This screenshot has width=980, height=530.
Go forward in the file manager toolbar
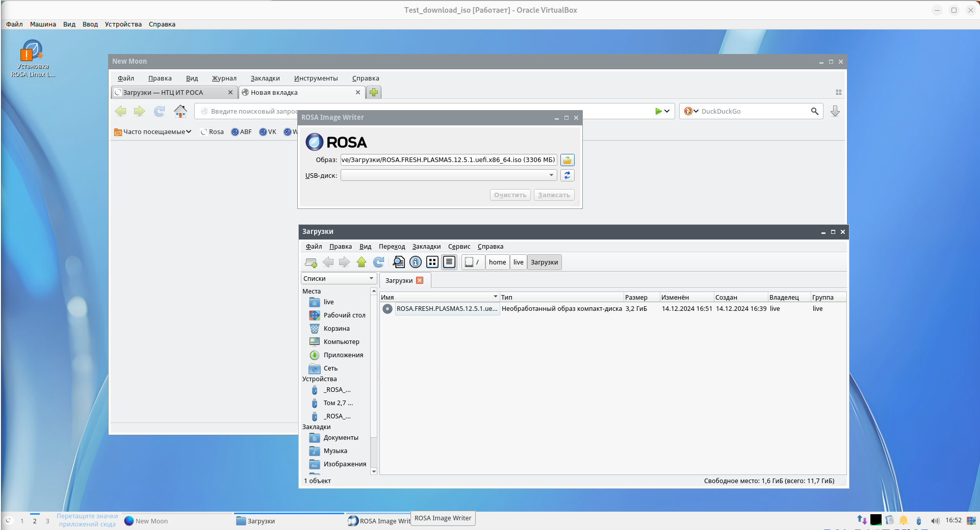click(x=345, y=262)
